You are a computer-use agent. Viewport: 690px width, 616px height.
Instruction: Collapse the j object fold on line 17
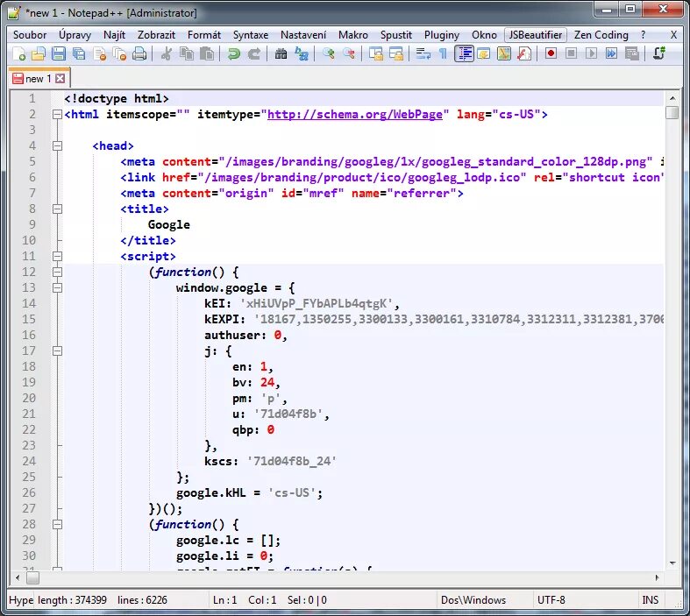click(57, 350)
